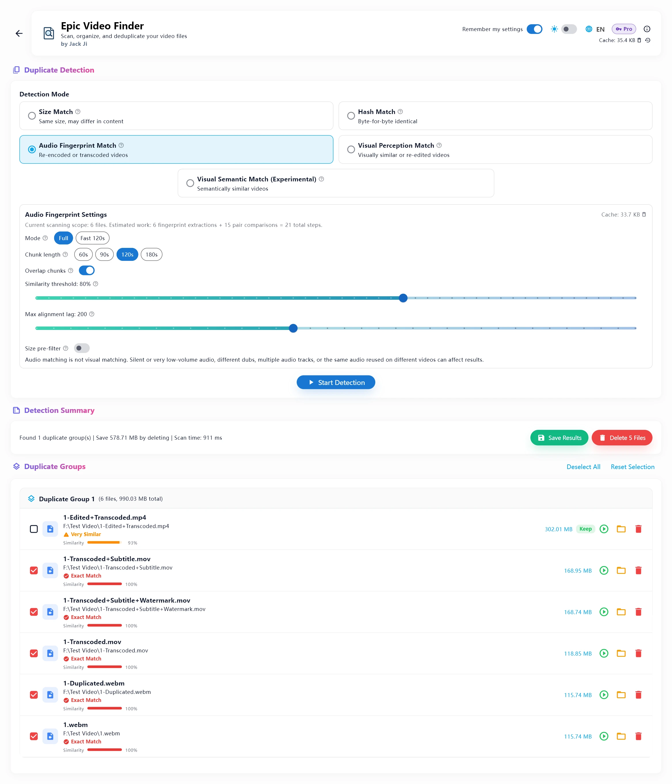Image resolution: width=672 pixels, height=784 pixels.
Task: Click the Similarity threshold slider handle
Action: (403, 298)
